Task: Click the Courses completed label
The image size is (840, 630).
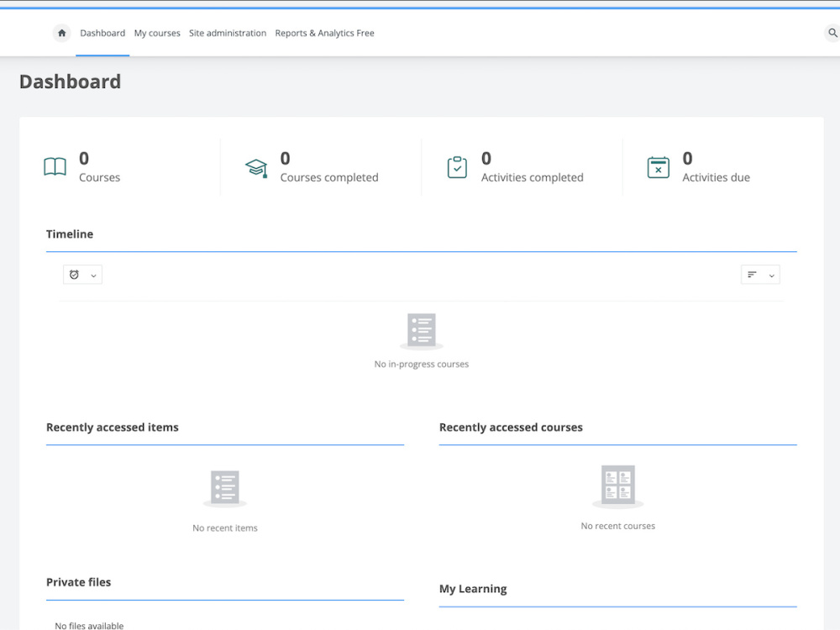Action: pyautogui.click(x=329, y=177)
